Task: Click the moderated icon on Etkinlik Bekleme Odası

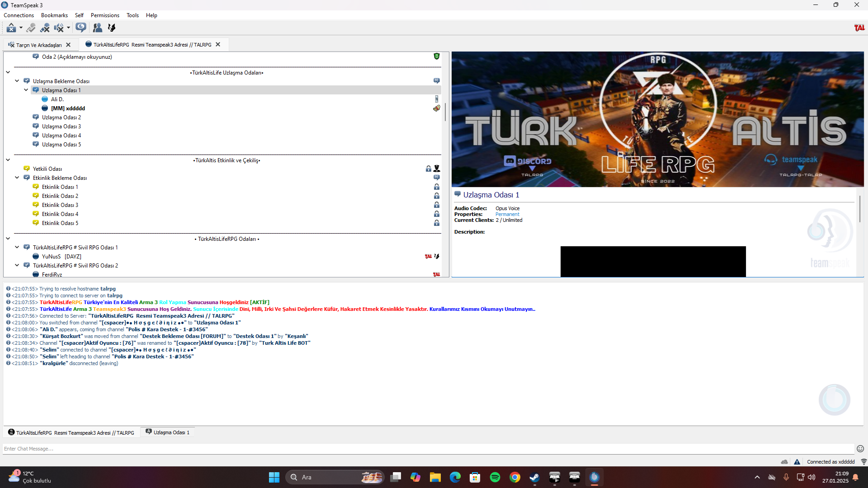Action: click(x=437, y=178)
